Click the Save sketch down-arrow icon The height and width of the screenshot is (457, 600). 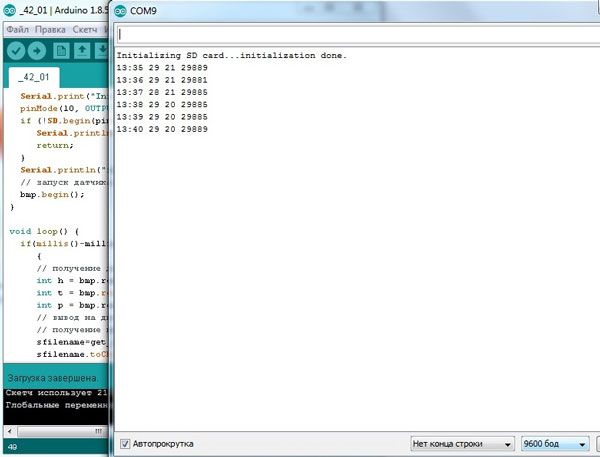tap(101, 51)
